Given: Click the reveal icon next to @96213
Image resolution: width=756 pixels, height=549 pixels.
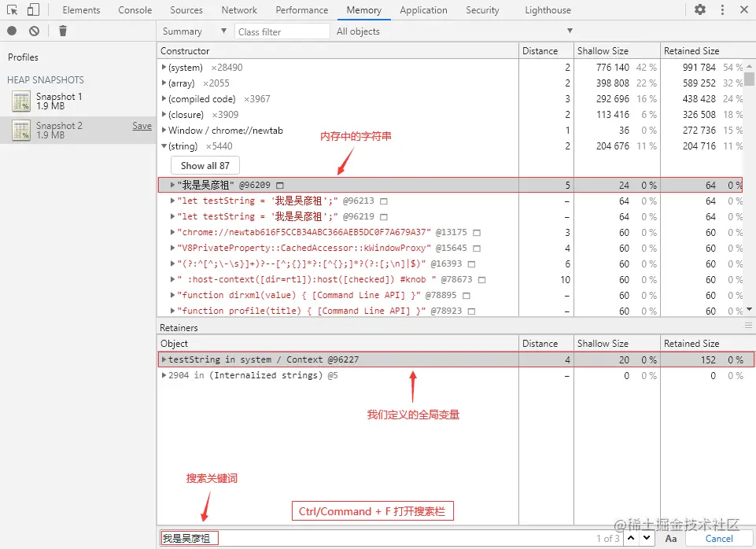Looking at the screenshot, I should (384, 201).
